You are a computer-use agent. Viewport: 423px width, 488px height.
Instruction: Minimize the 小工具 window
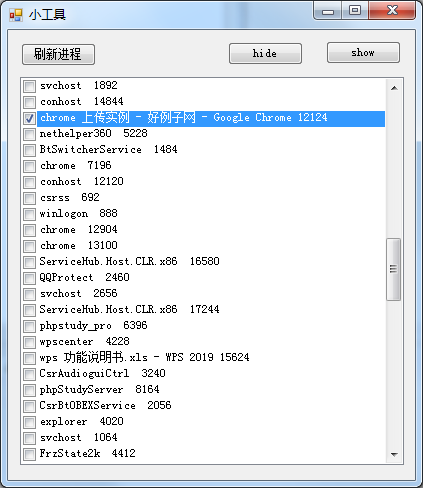(x=328, y=11)
